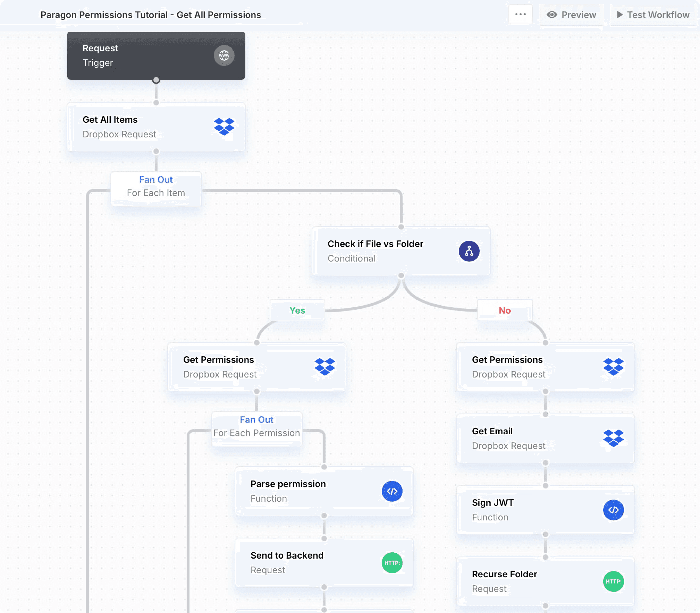
Task: Click the Request Trigger globe icon
Action: [x=224, y=55]
